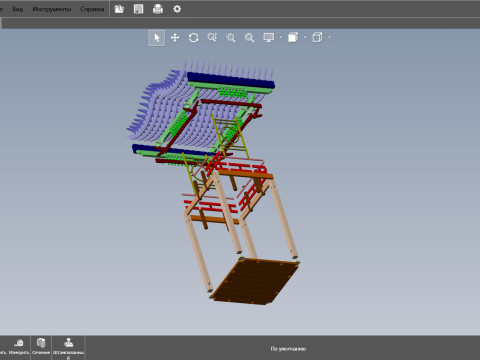Activate the rotate orbit tool

[x=194, y=38]
